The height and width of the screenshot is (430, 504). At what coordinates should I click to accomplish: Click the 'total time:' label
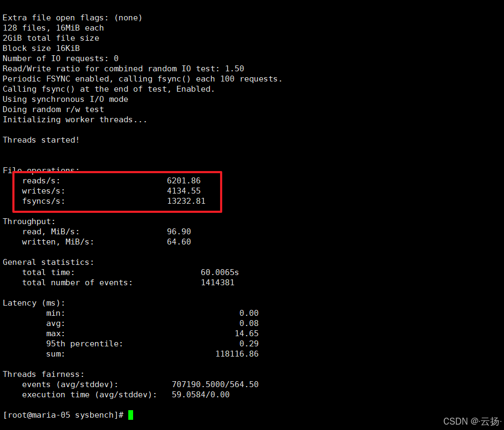[48, 272]
